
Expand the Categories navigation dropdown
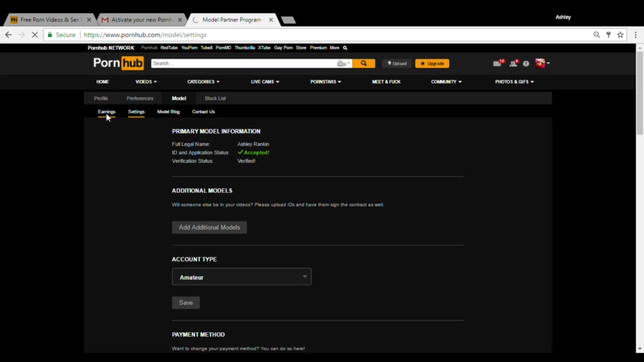[x=203, y=81]
